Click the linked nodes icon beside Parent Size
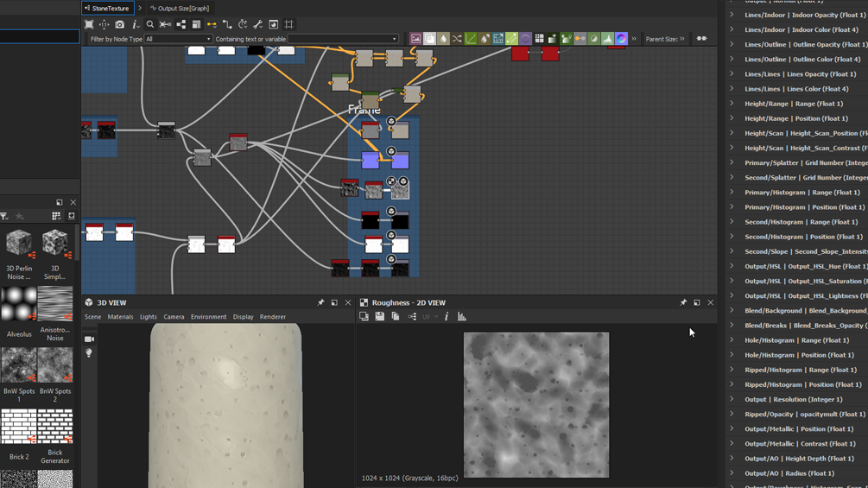Screen dimensions: 868x488 point(702,39)
